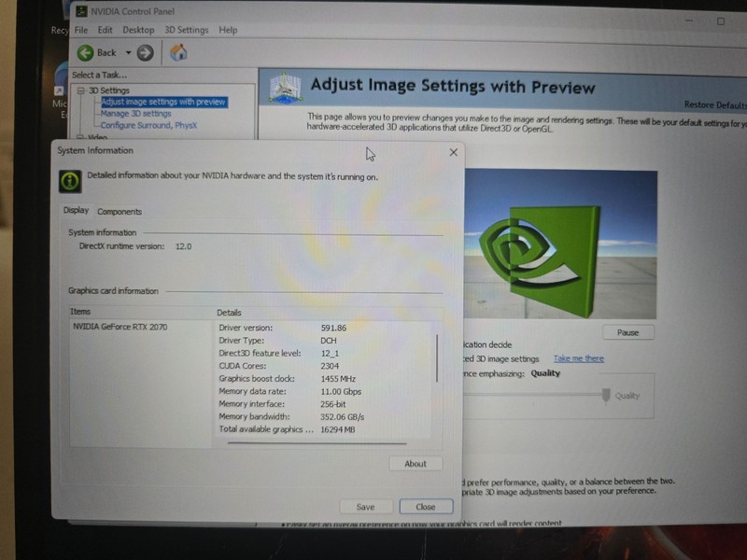This screenshot has height=560, width=747.
Task: Select the Driver Type row
Action: (324, 341)
